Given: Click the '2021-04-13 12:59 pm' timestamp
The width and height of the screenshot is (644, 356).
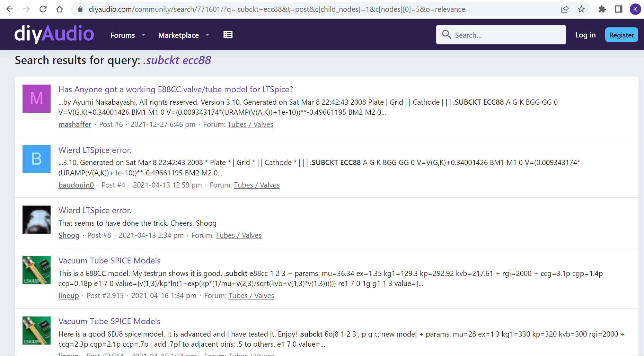Looking at the screenshot, I should 167,185.
